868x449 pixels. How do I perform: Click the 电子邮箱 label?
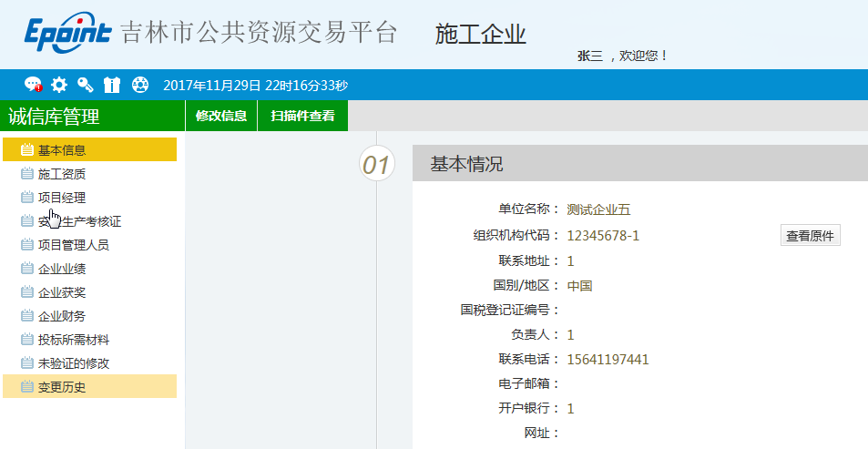529,383
